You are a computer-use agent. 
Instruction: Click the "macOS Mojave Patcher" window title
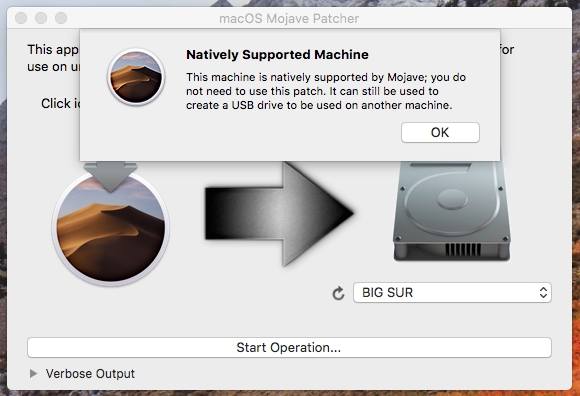coord(289,18)
